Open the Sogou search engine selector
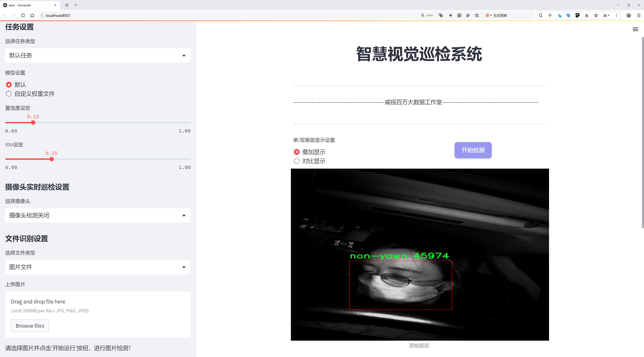Viewport: 644px width, 357px height. point(488,15)
